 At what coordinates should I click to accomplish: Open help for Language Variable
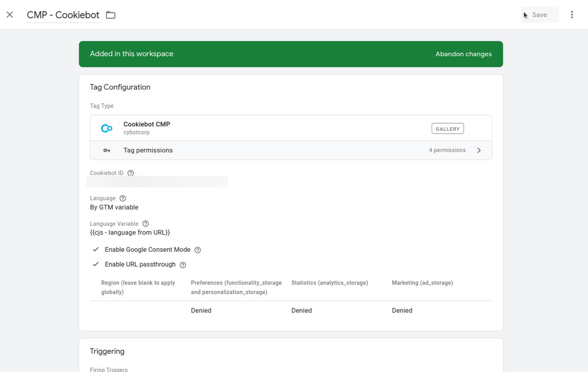click(x=145, y=224)
